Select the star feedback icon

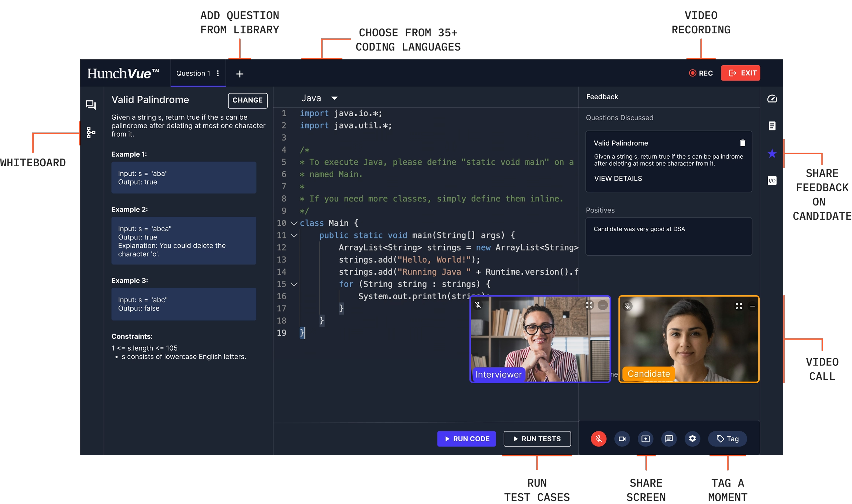(772, 154)
